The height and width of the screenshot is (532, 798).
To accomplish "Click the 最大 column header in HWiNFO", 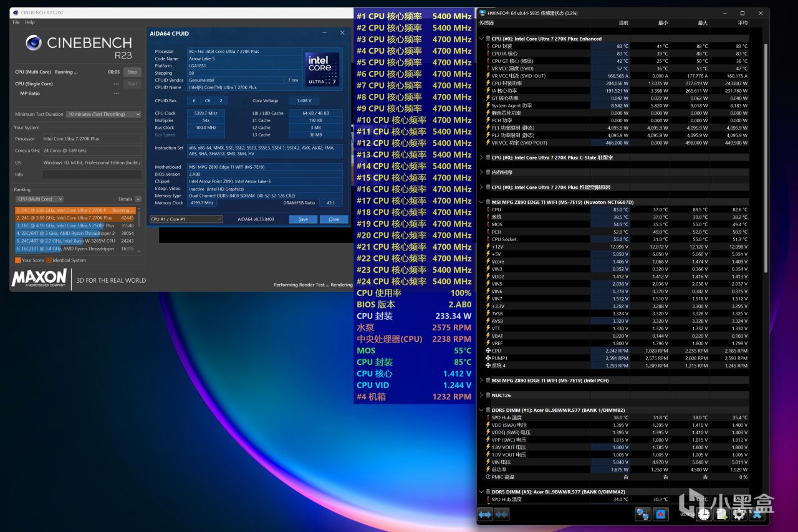I will coord(703,23).
